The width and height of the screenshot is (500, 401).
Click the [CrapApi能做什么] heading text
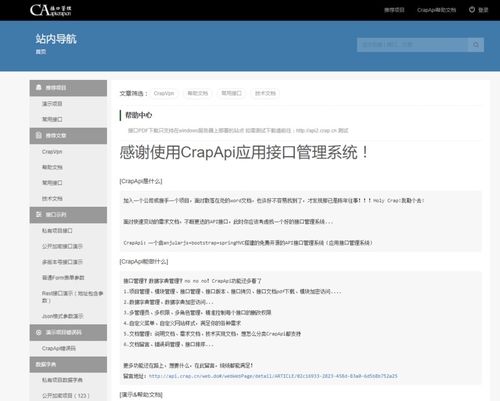click(x=144, y=261)
